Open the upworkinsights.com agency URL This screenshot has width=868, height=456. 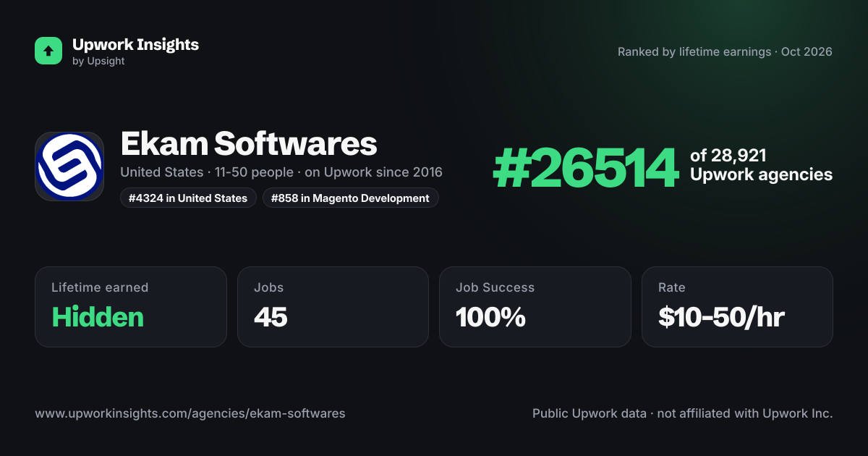pos(190,413)
